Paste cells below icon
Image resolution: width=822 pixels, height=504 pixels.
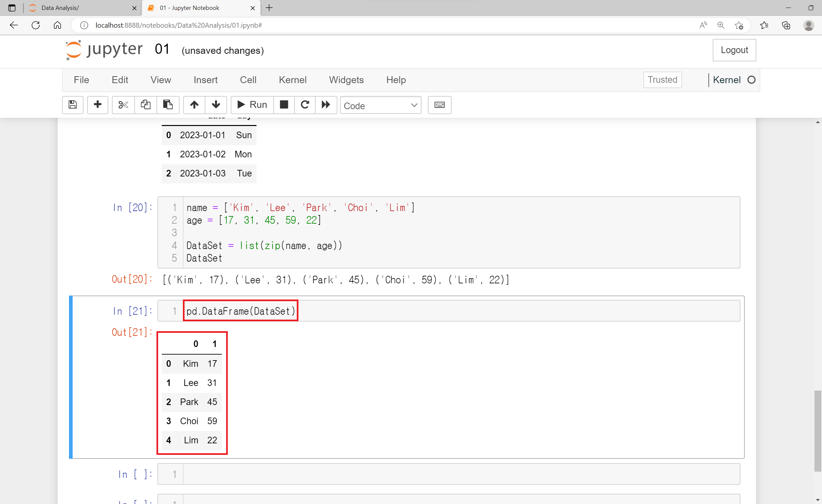pos(167,105)
